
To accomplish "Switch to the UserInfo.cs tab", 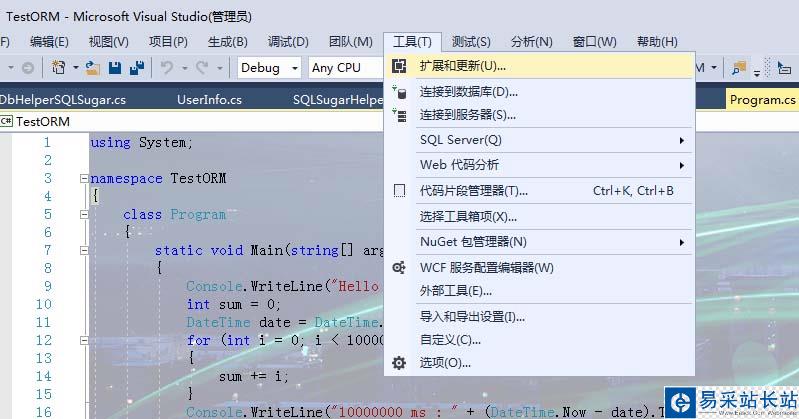I will point(209,99).
